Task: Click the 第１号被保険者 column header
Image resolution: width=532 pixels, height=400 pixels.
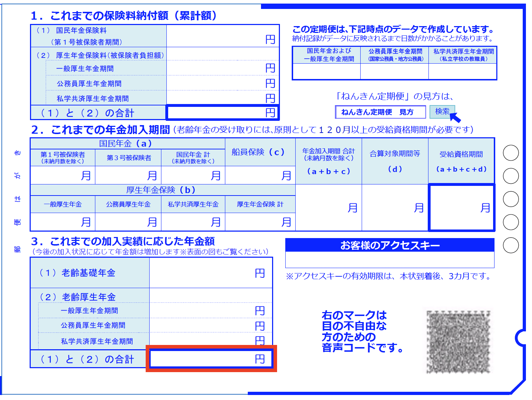Action: pyautogui.click(x=63, y=158)
